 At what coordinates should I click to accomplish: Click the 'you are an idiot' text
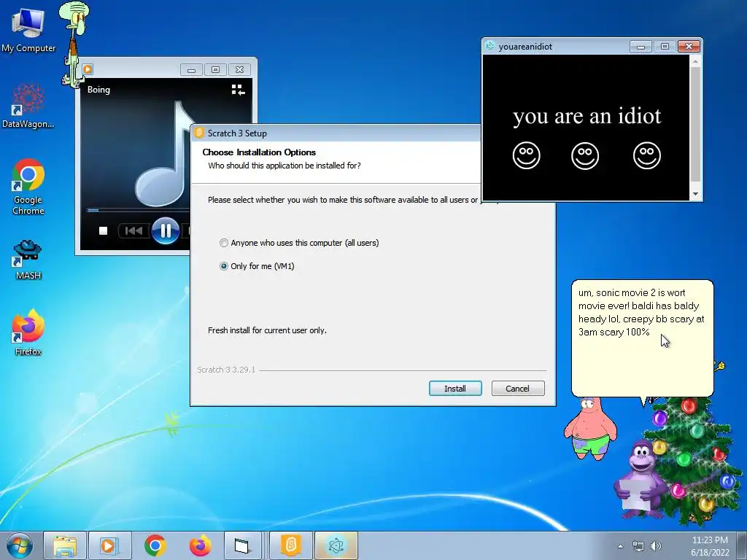[587, 116]
